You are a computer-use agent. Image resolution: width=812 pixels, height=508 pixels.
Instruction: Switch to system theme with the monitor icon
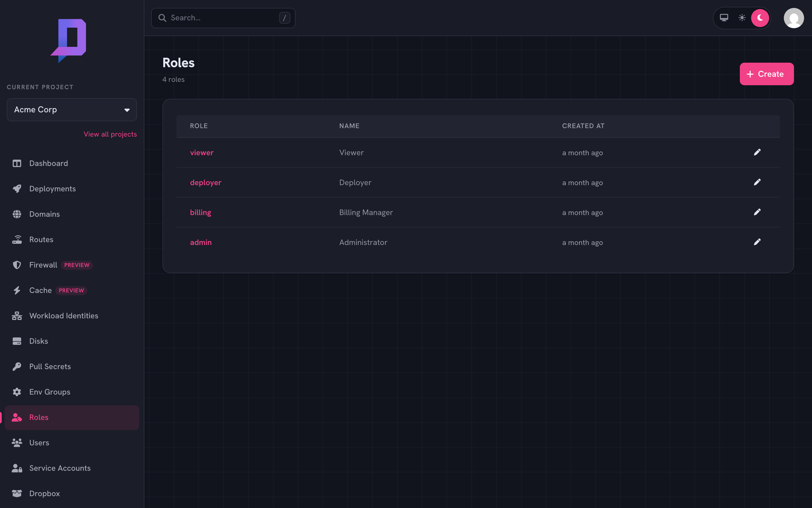[x=724, y=18]
